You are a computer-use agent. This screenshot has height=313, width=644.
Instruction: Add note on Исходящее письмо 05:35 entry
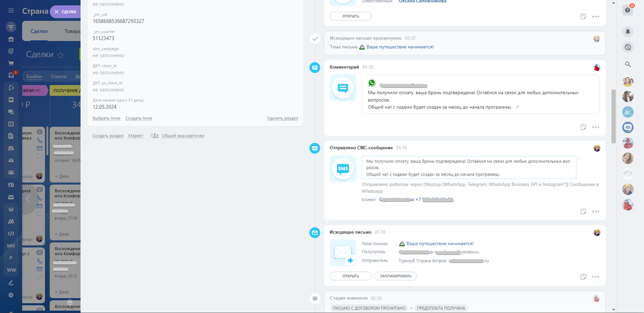[583, 276]
